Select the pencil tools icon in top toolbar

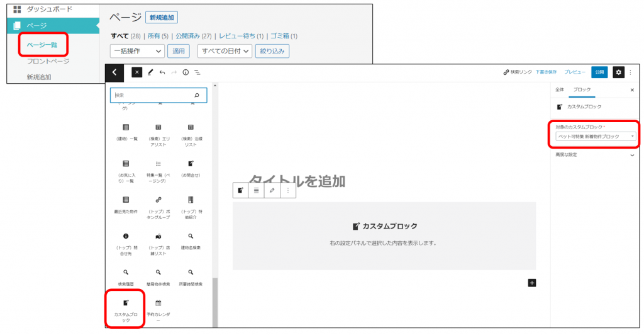point(150,72)
